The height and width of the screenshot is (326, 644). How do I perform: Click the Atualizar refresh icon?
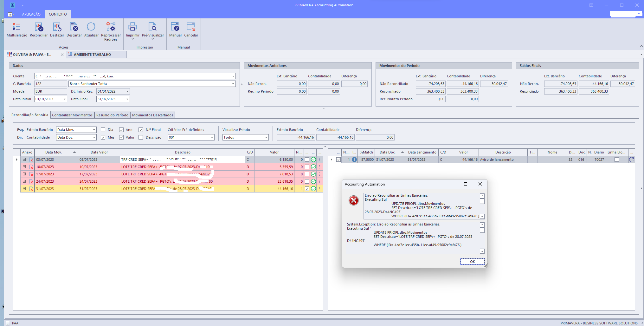[x=91, y=27]
